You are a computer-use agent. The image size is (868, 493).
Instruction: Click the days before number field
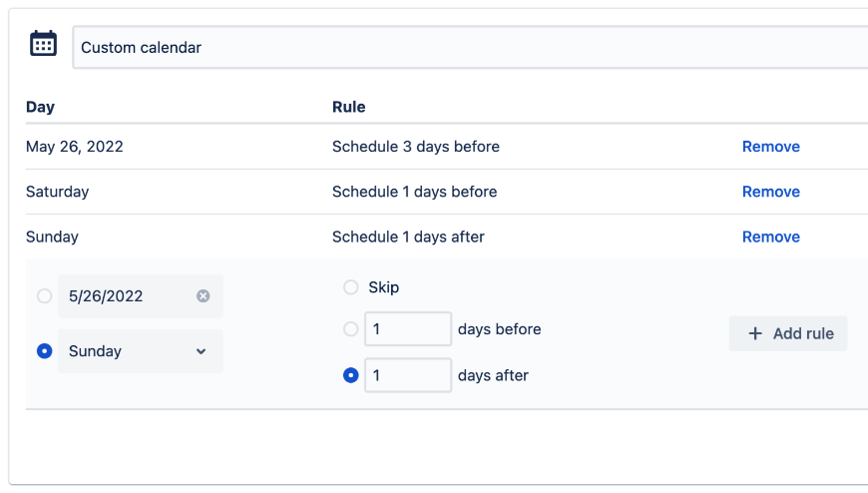[407, 329]
